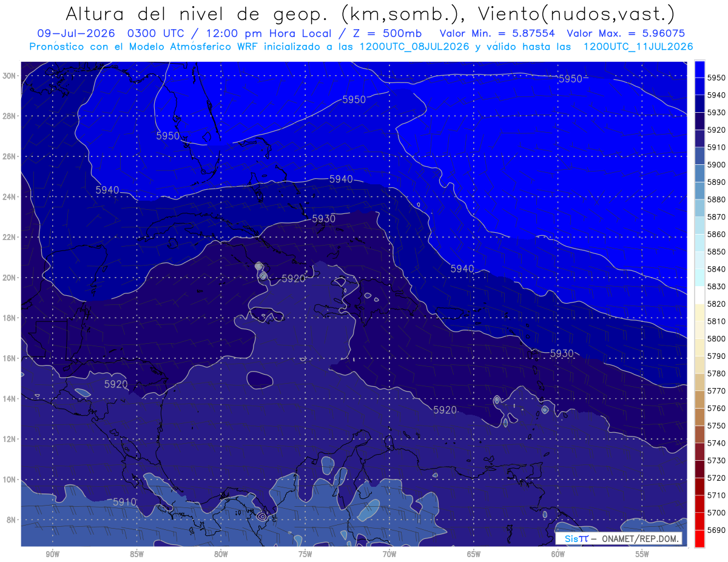Image resolution: width=728 pixels, height=562 pixels.
Task: Click the longitude axis label '60W'
Action: 558,555
